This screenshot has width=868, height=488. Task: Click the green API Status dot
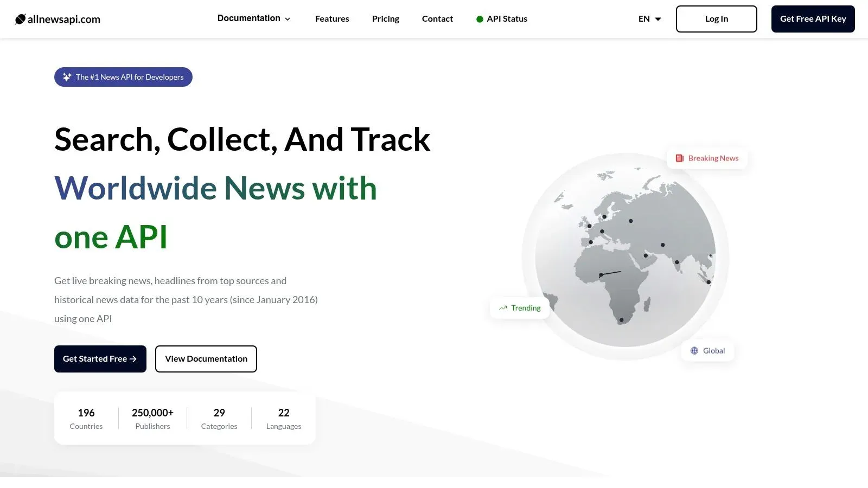[x=480, y=19]
